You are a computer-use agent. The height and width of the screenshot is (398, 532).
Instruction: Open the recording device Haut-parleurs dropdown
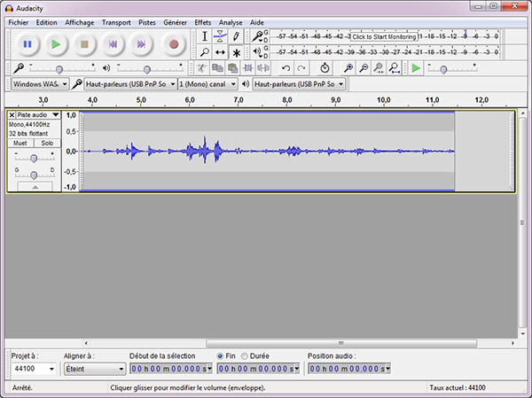coord(130,84)
